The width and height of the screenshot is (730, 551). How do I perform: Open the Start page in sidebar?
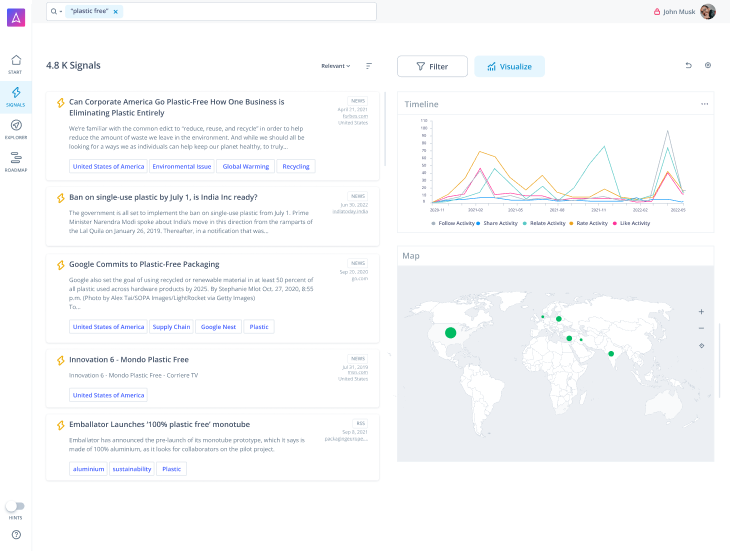click(x=15, y=63)
